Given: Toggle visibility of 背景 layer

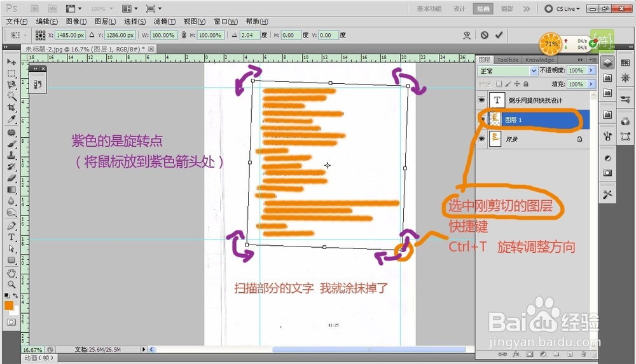Looking at the screenshot, I should (481, 138).
